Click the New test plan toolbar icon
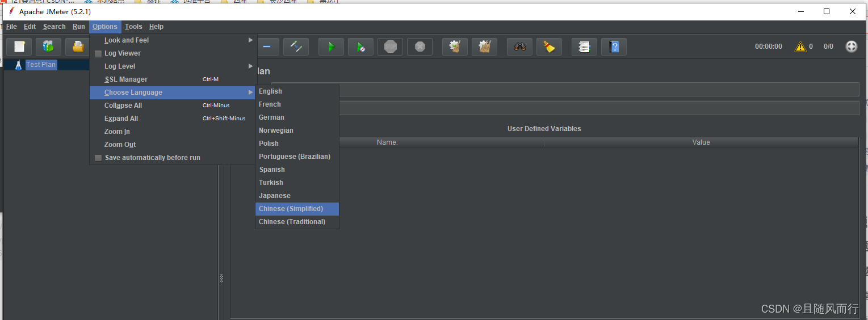The height and width of the screenshot is (320, 868). [x=19, y=47]
